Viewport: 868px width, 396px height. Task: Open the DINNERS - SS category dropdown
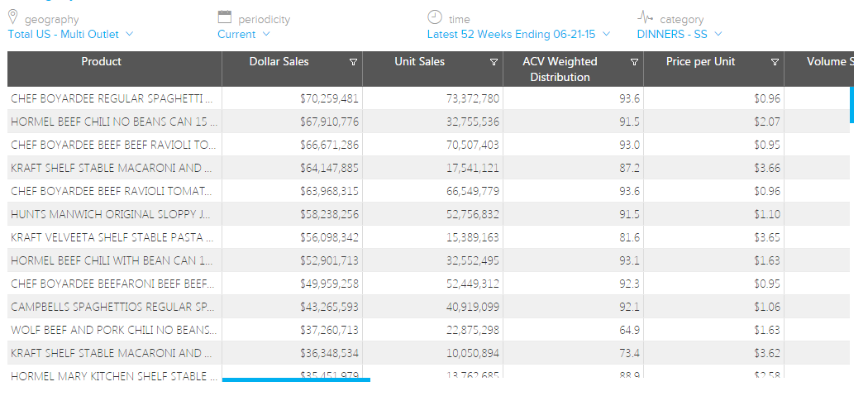[x=680, y=34]
